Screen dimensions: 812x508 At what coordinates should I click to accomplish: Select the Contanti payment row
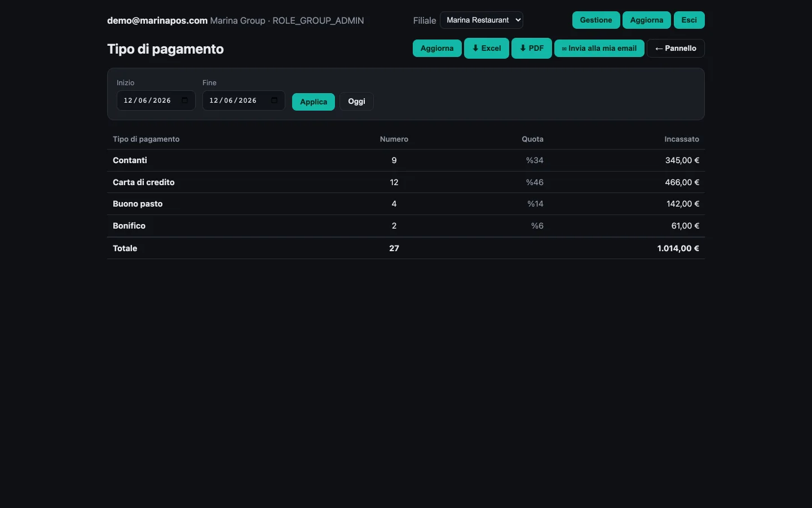click(x=406, y=160)
